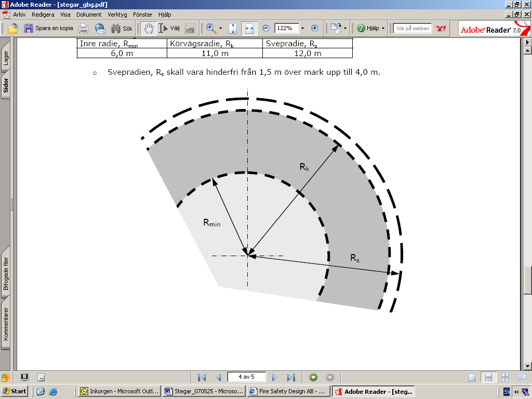Click the Sök på webben search field
The image size is (532, 399).
[x=412, y=29]
